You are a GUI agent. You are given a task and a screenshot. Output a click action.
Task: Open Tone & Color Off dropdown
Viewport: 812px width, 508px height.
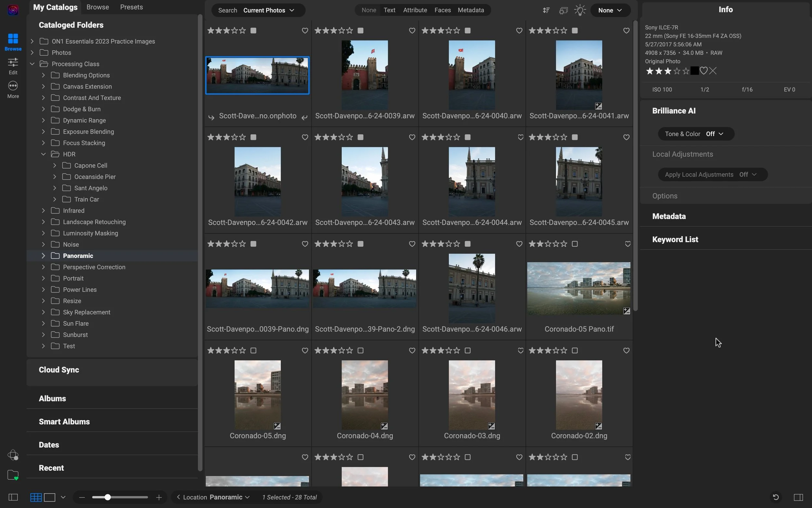click(696, 134)
